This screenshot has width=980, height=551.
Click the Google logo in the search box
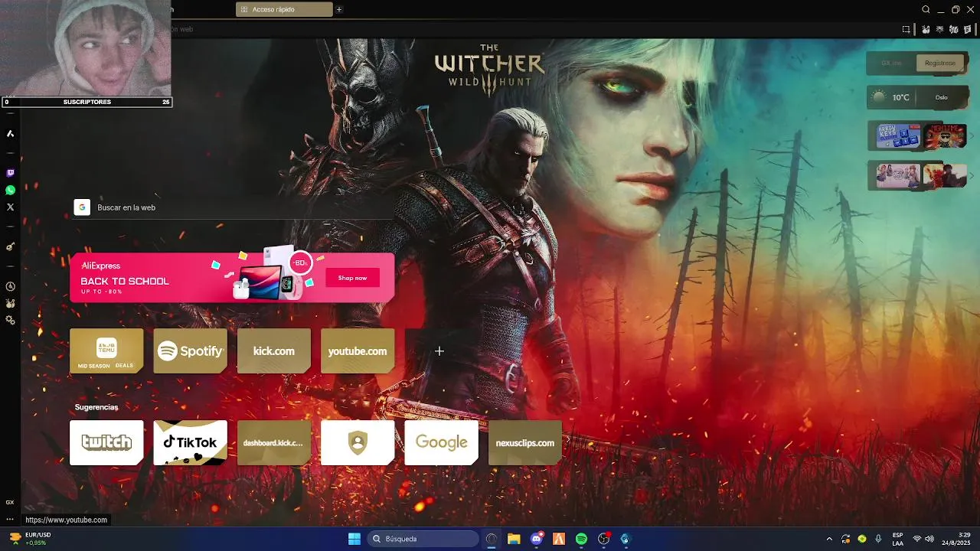(82, 207)
